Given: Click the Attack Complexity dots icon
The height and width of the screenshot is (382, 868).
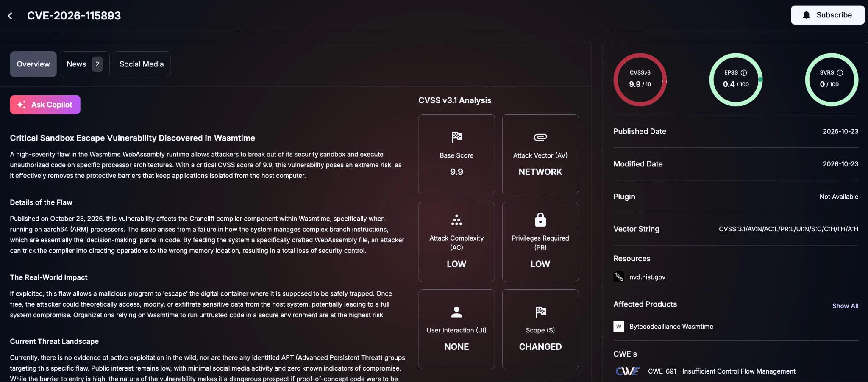Looking at the screenshot, I should click(x=456, y=220).
